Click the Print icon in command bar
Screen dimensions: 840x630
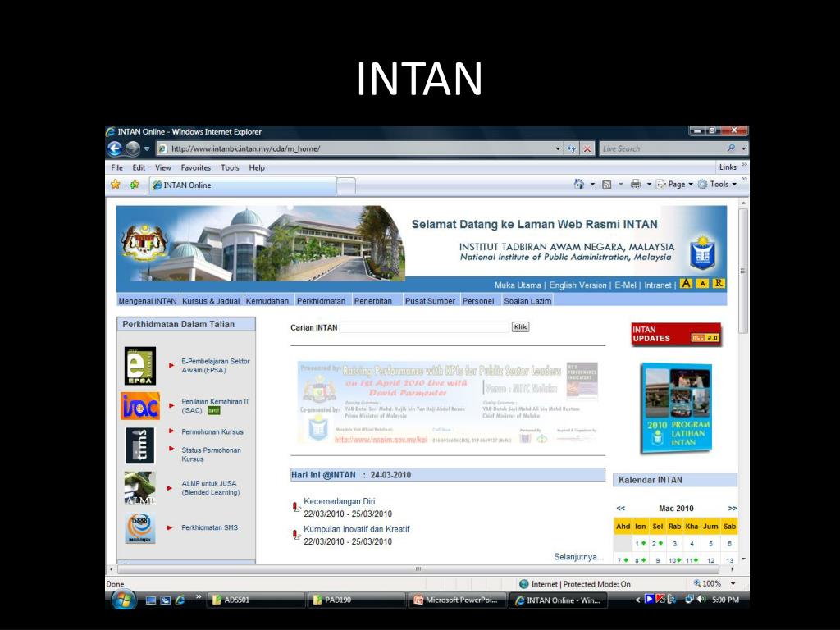pyautogui.click(x=636, y=185)
